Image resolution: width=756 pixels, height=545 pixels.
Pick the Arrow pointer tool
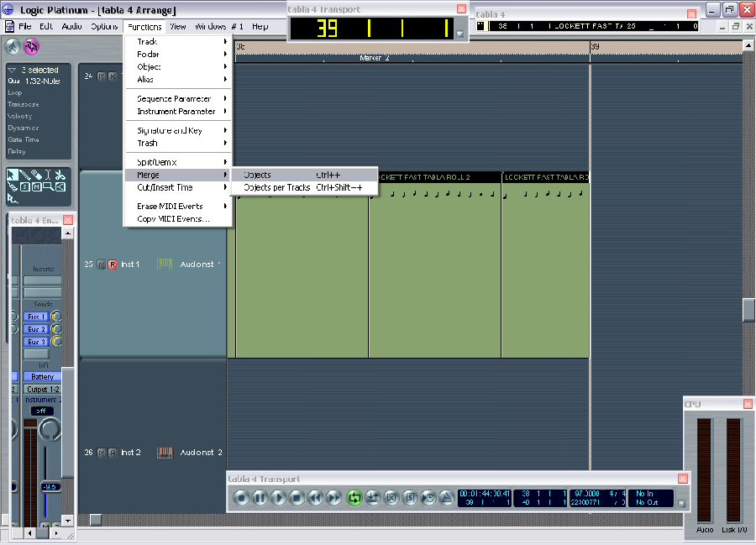pyautogui.click(x=13, y=175)
